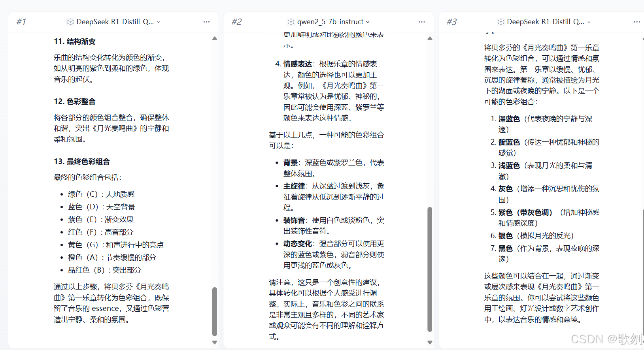Click the item '浅蓝色' in panel #3
The width and height of the screenshot is (644, 350).
click(x=509, y=166)
